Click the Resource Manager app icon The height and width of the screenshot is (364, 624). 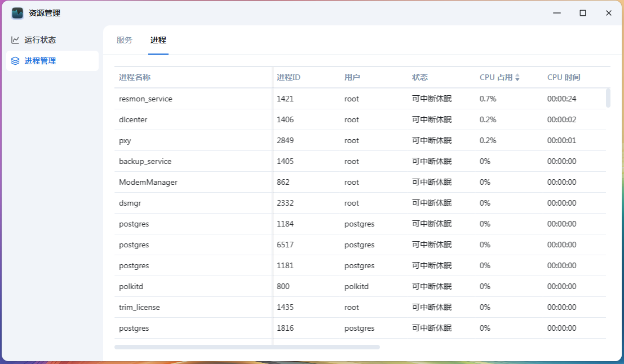[x=17, y=13]
